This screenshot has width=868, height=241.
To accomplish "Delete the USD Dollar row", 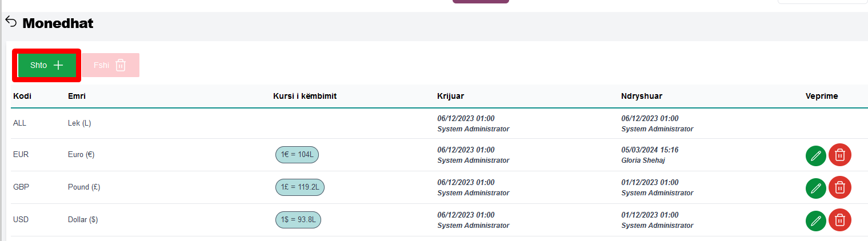I will [x=840, y=220].
